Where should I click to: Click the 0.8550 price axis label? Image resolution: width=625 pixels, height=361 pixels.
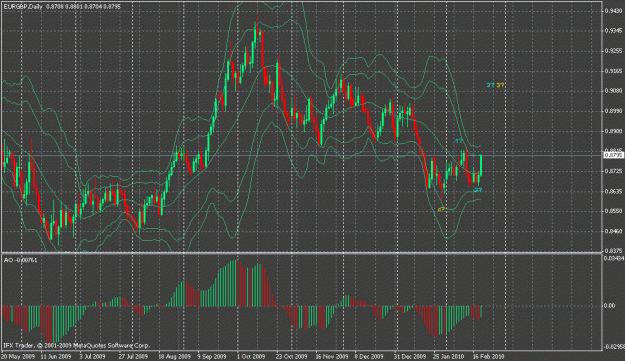coord(613,211)
